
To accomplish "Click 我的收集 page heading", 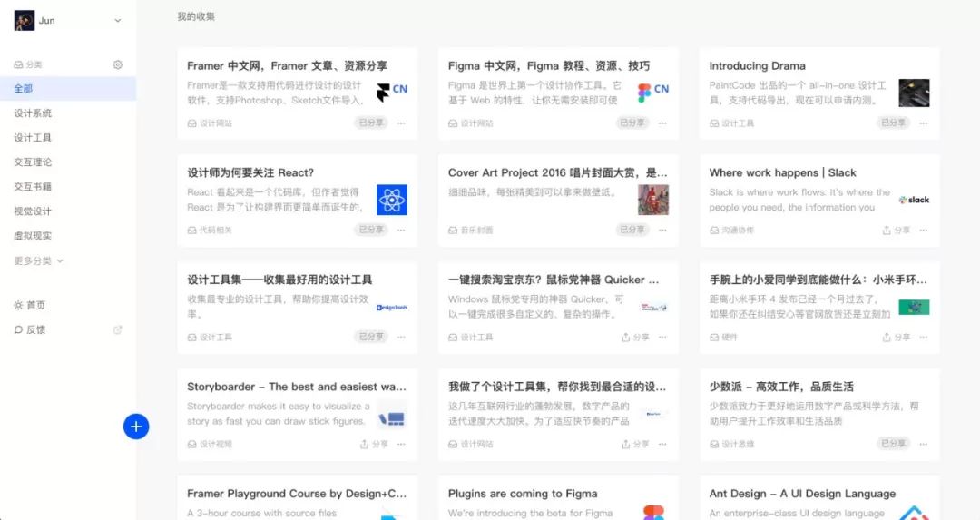I will coord(196,16).
